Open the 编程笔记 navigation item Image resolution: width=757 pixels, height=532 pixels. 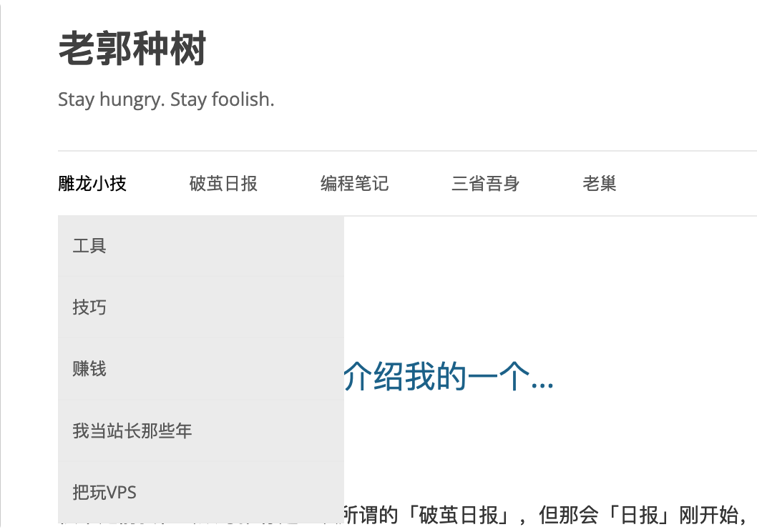click(x=354, y=183)
